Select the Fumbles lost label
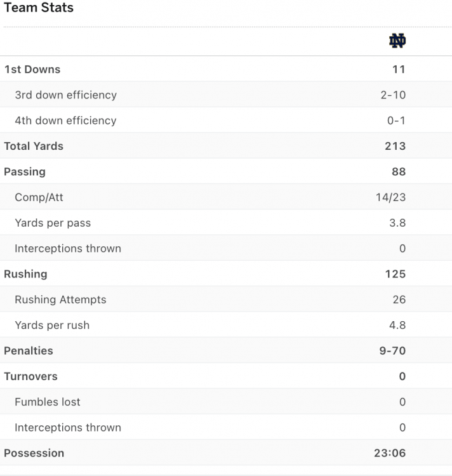Viewport: 452px width, 476px height. (x=48, y=402)
